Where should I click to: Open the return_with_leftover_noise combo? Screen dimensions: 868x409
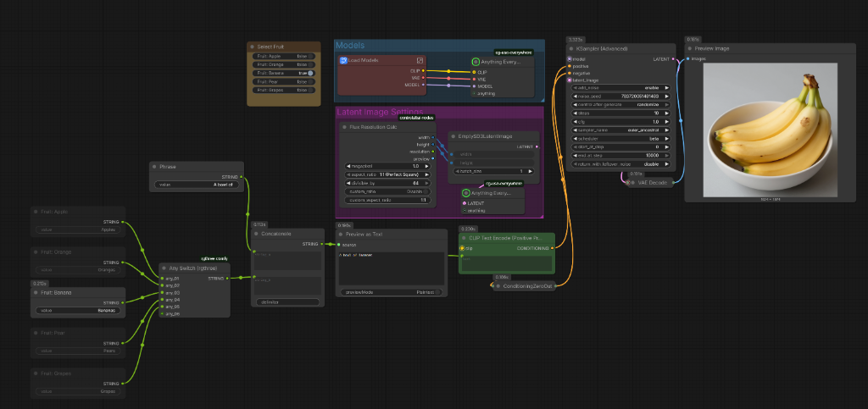click(621, 164)
